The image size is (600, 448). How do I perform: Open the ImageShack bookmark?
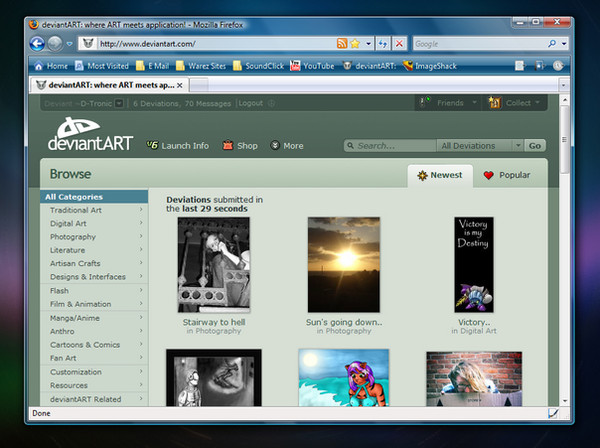point(430,66)
